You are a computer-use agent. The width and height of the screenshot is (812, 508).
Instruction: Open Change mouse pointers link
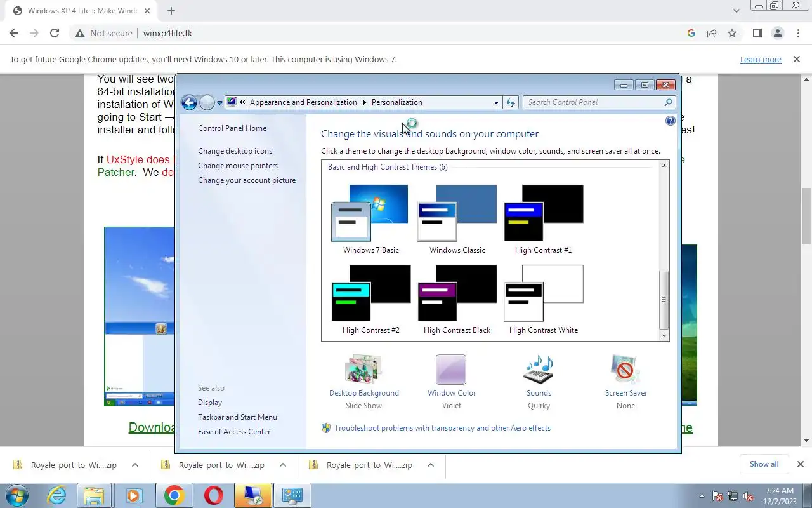pos(238,166)
